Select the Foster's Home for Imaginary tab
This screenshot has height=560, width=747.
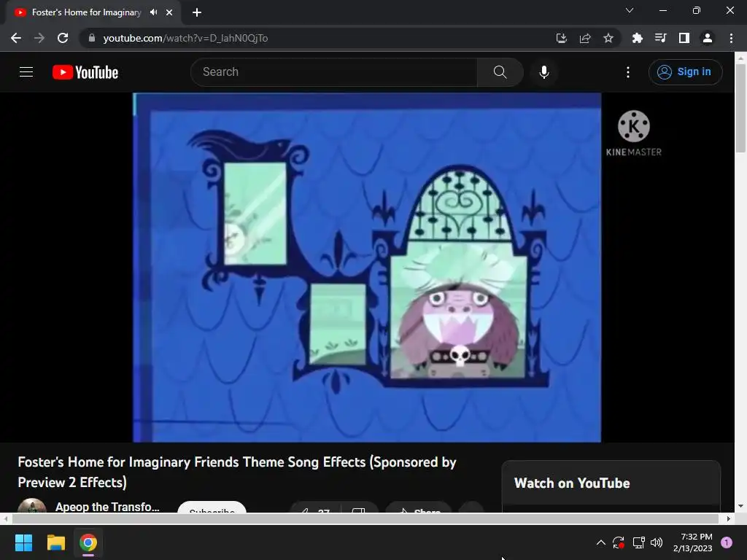86,12
